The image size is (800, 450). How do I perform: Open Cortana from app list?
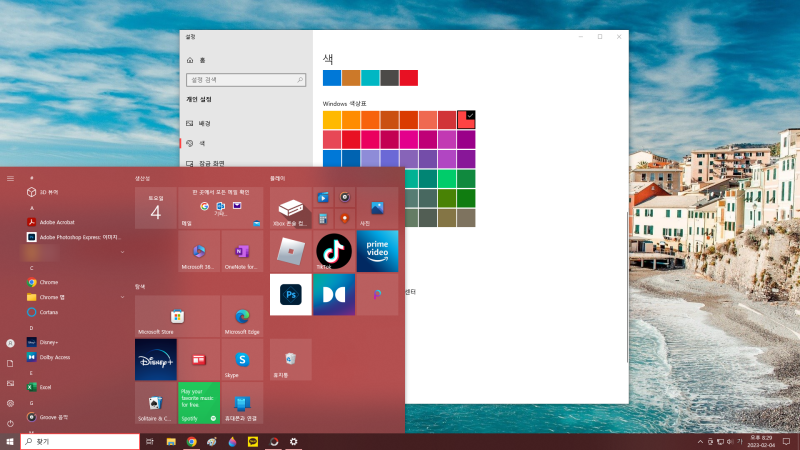point(76,312)
